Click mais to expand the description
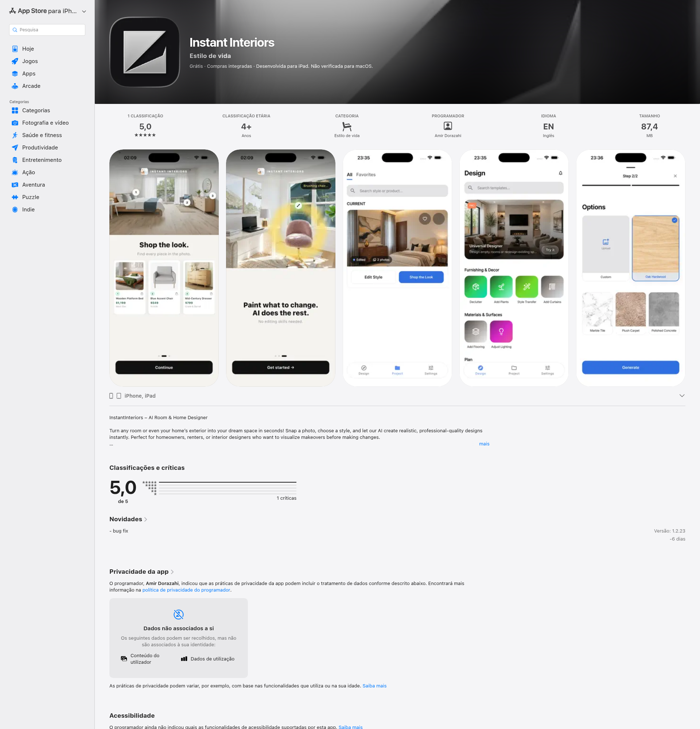Image resolution: width=700 pixels, height=729 pixels. pos(484,444)
